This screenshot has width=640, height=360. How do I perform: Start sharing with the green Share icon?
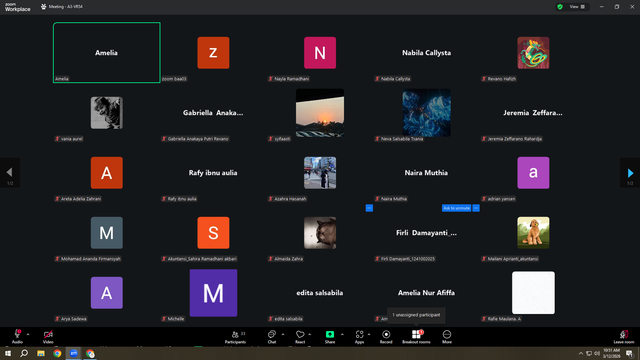pyautogui.click(x=330, y=334)
